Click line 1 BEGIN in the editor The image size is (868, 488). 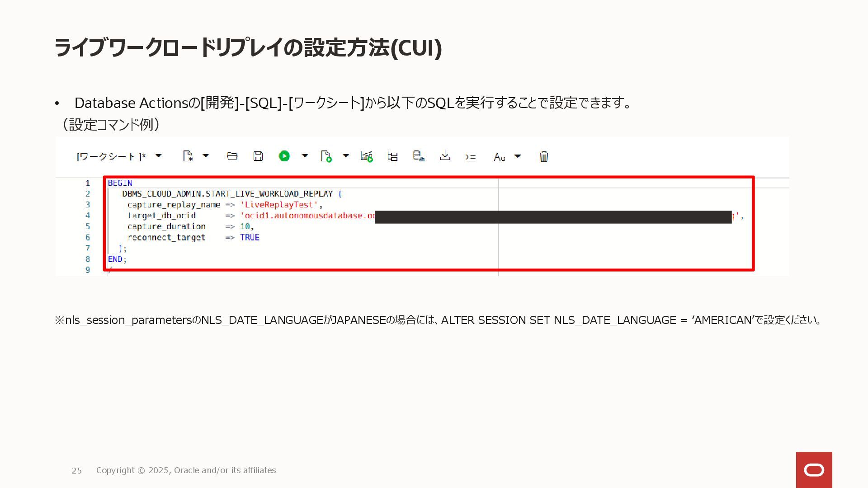click(120, 183)
